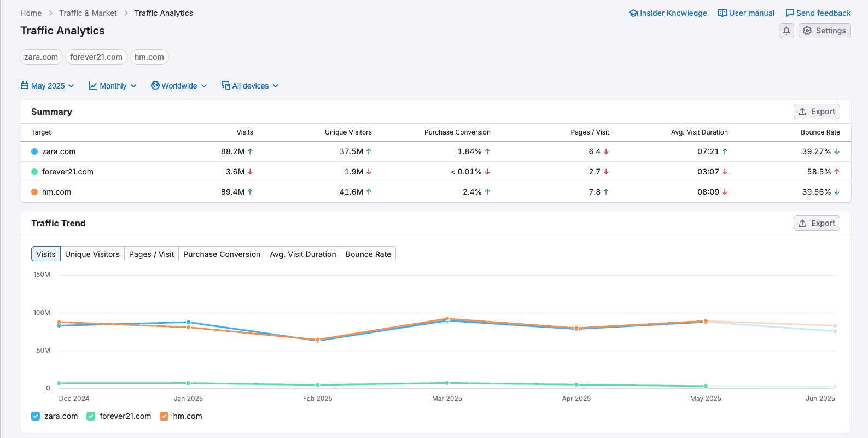Click the Purchase Conversion column header
868x438 pixels.
tap(457, 132)
